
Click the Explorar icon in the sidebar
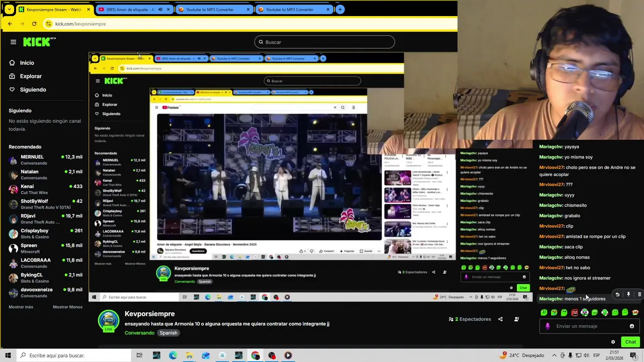click(12, 76)
